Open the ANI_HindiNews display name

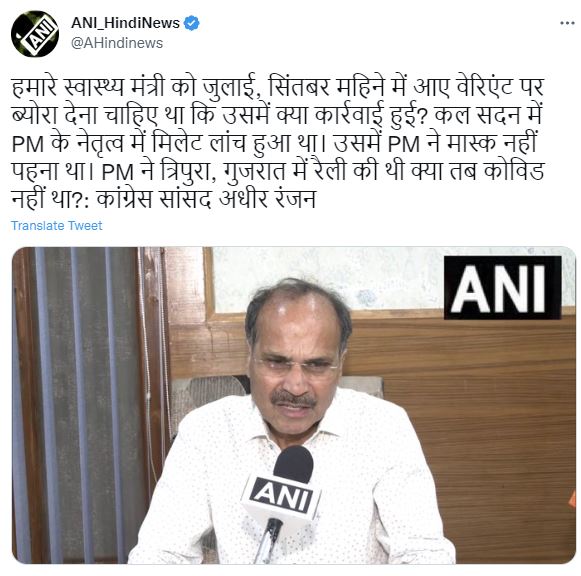click(x=125, y=23)
